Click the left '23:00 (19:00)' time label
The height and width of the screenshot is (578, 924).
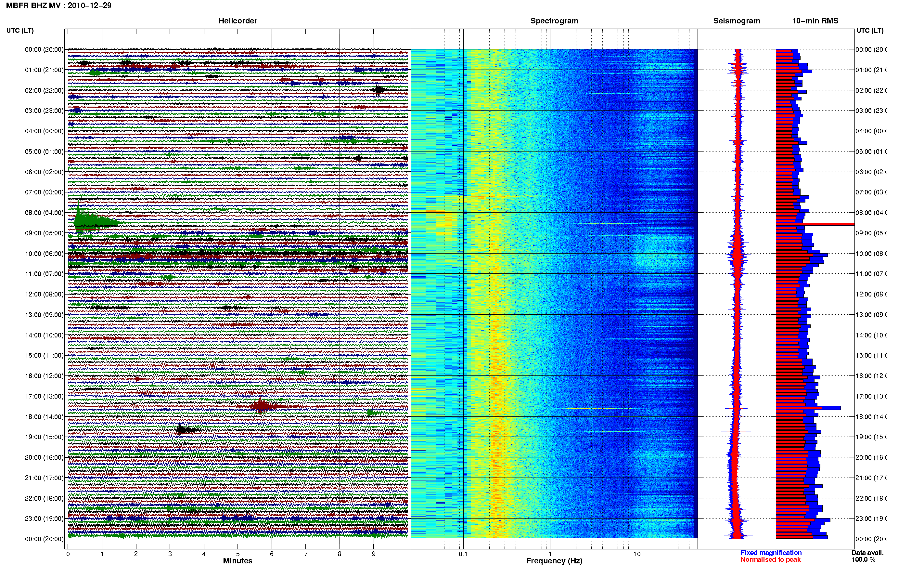44,519
